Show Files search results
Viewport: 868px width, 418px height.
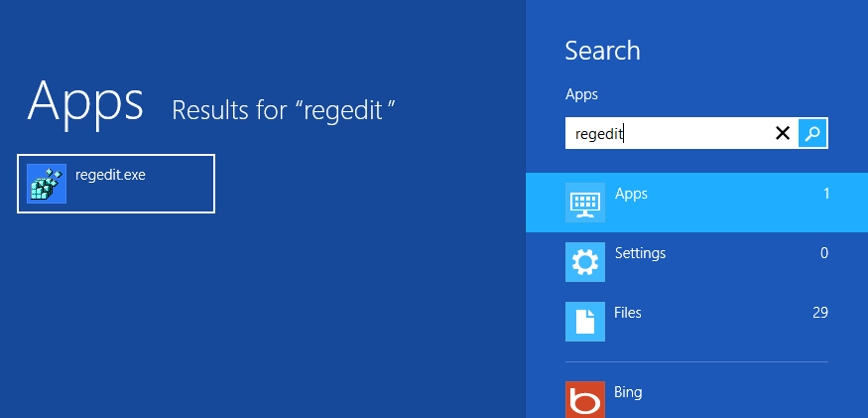coord(628,313)
